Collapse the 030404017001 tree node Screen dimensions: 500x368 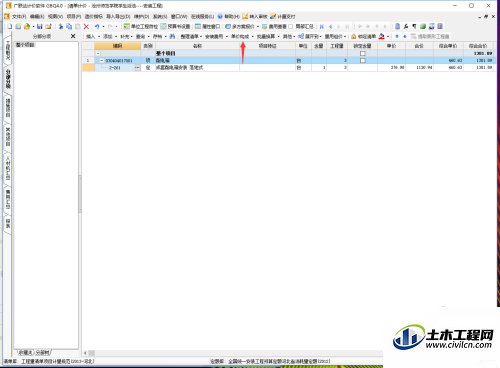tap(102, 61)
